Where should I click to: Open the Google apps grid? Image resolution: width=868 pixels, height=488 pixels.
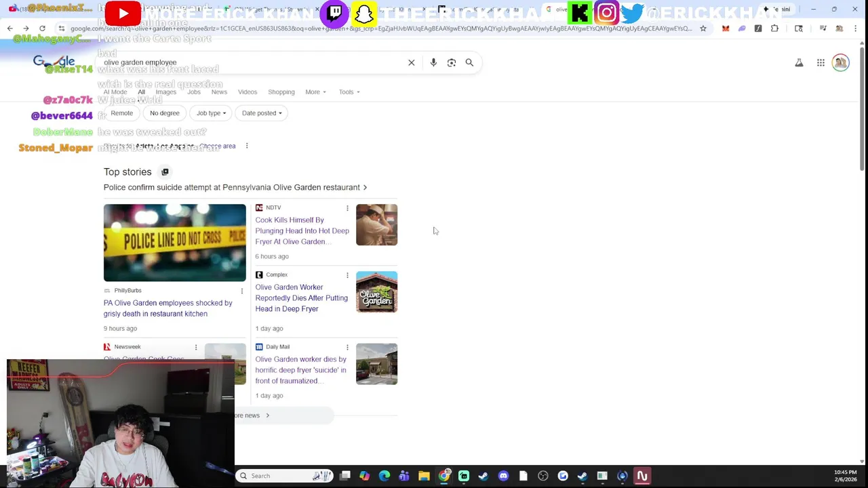[821, 63]
